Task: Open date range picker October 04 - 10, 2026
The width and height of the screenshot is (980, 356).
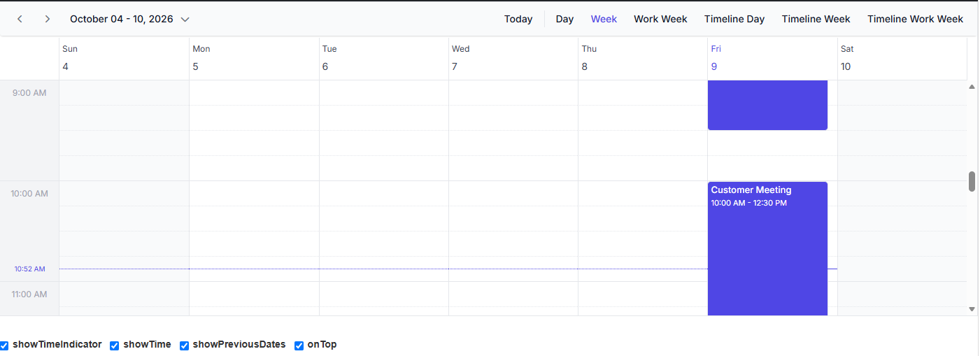Action: pos(130,19)
